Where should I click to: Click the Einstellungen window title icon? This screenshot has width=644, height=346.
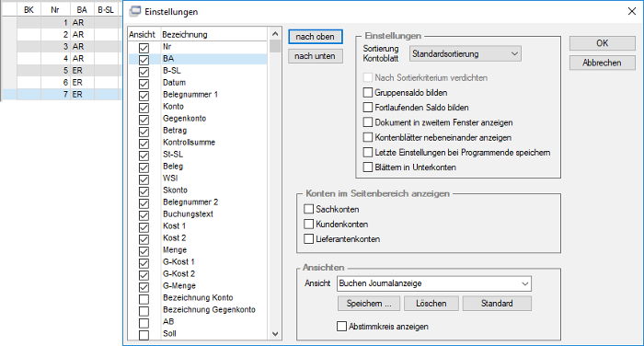coord(134,12)
